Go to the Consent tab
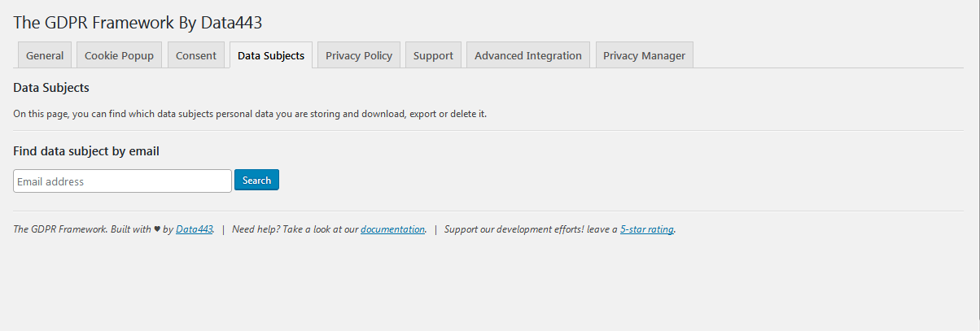 pos(196,55)
